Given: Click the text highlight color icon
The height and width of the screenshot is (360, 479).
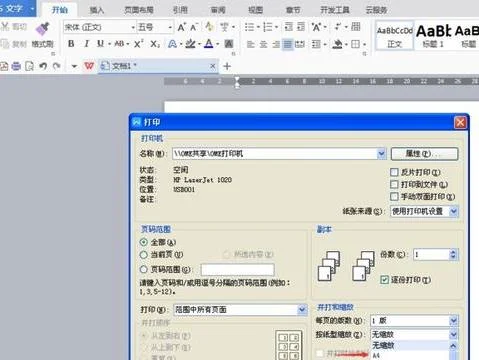Looking at the screenshot, I should (x=190, y=44).
